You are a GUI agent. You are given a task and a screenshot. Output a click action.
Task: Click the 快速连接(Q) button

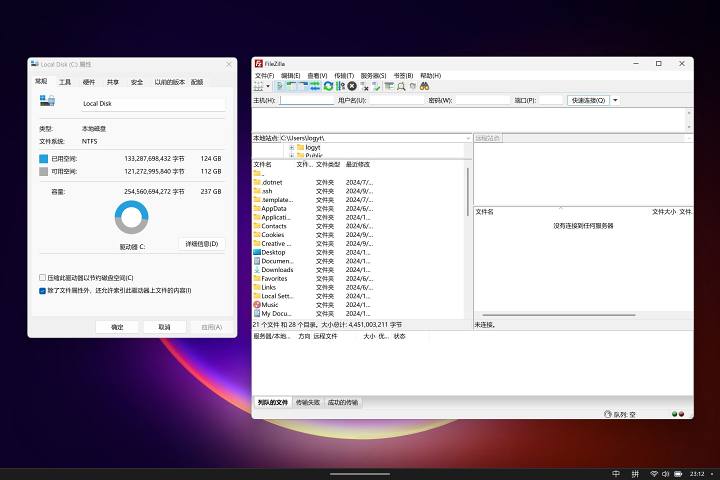click(x=587, y=100)
